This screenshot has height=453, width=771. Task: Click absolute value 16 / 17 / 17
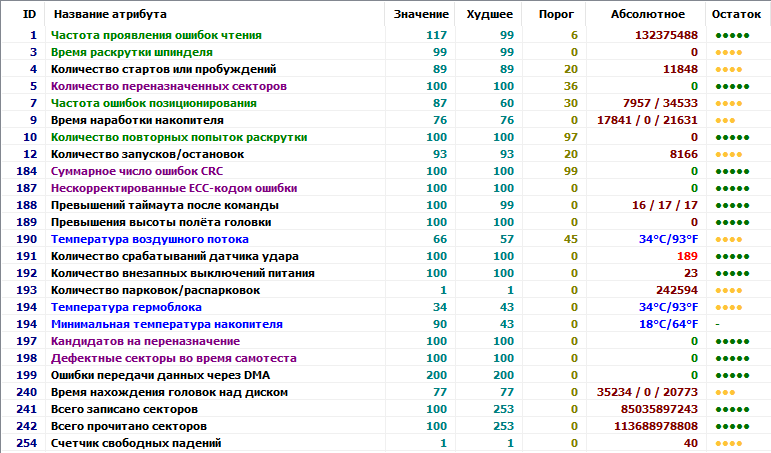(x=665, y=205)
